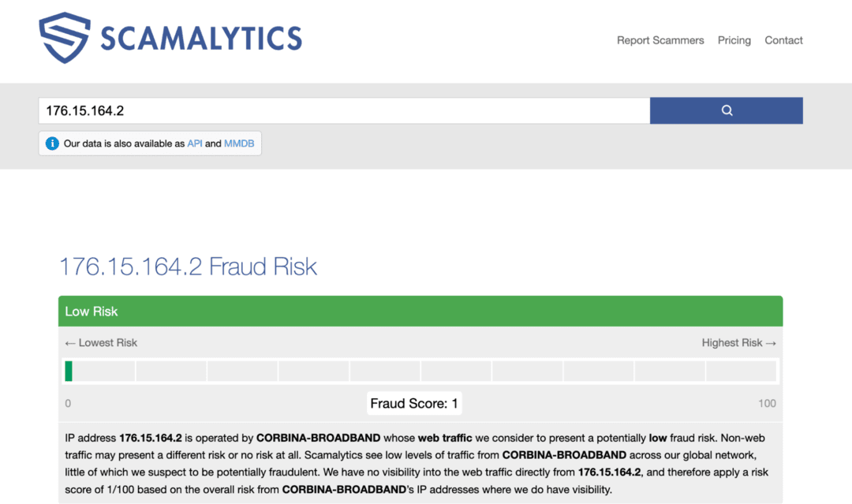Follow the API link
852x504 pixels.
pos(195,144)
